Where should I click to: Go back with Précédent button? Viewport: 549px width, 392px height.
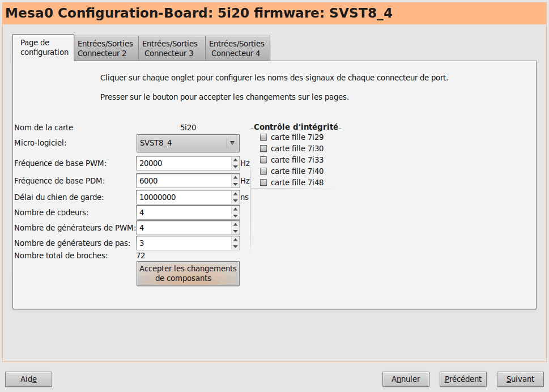[x=463, y=379]
